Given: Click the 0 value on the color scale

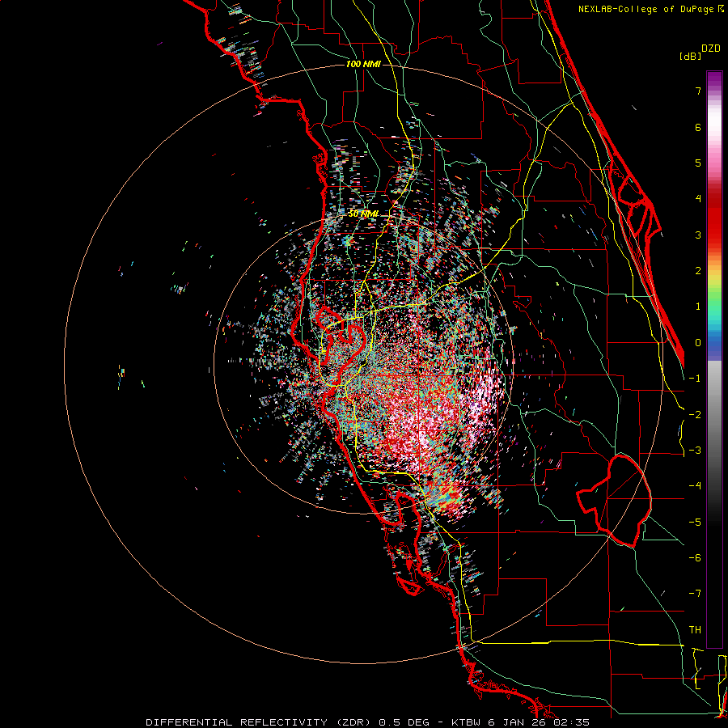Looking at the screenshot, I should [x=698, y=343].
